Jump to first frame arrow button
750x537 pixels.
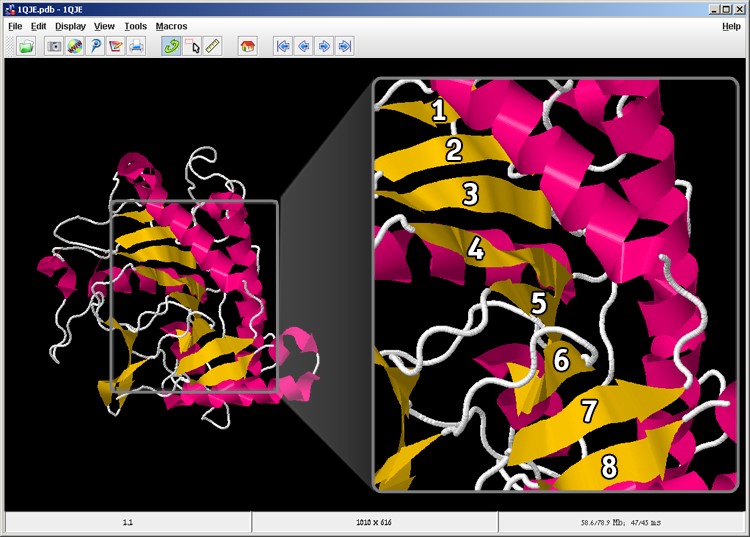pos(283,46)
